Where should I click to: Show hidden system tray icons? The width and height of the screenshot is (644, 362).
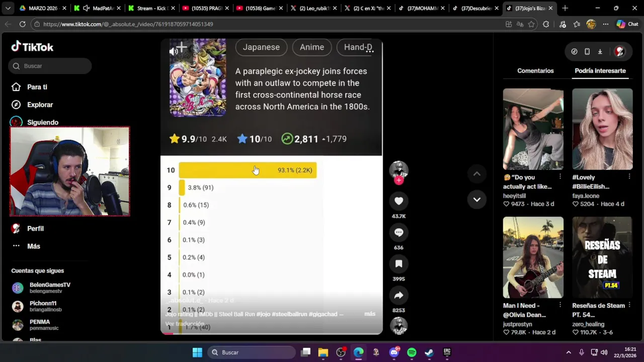569,352
